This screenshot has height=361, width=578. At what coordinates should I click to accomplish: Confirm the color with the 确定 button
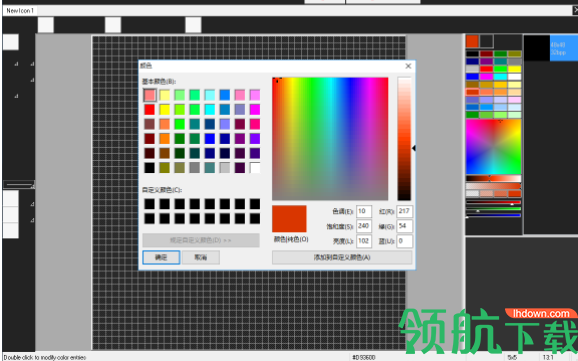click(x=161, y=257)
